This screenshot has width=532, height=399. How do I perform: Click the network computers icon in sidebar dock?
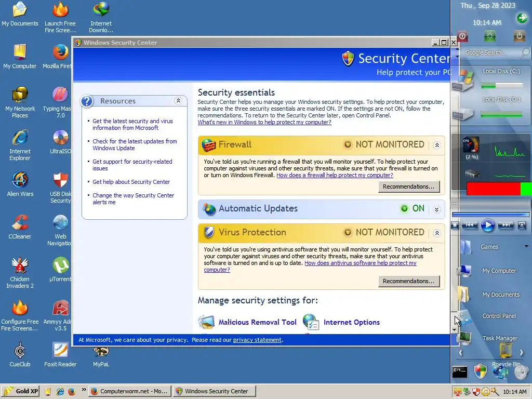coord(501,371)
